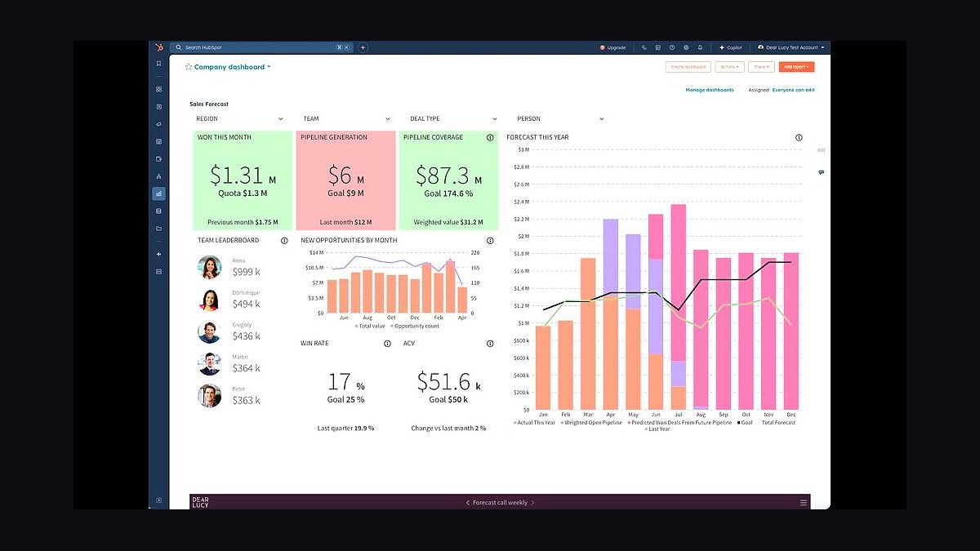
Task: Open the Actions dropdown
Action: click(x=731, y=67)
